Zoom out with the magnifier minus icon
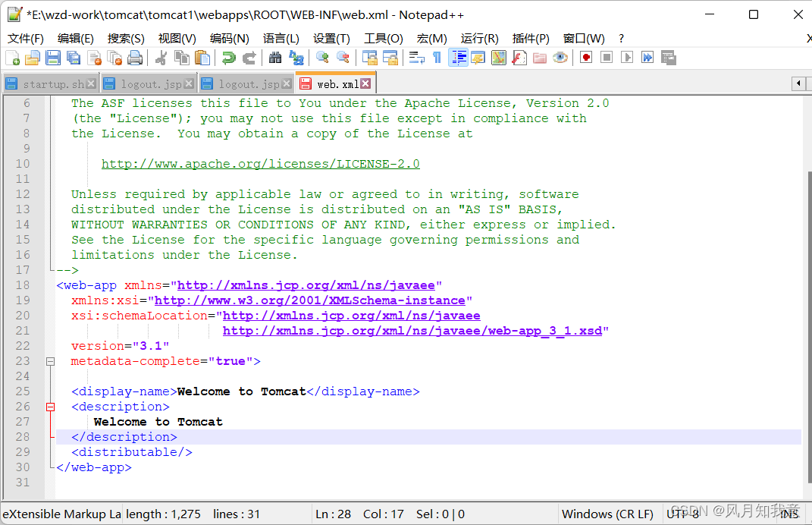 [x=343, y=58]
